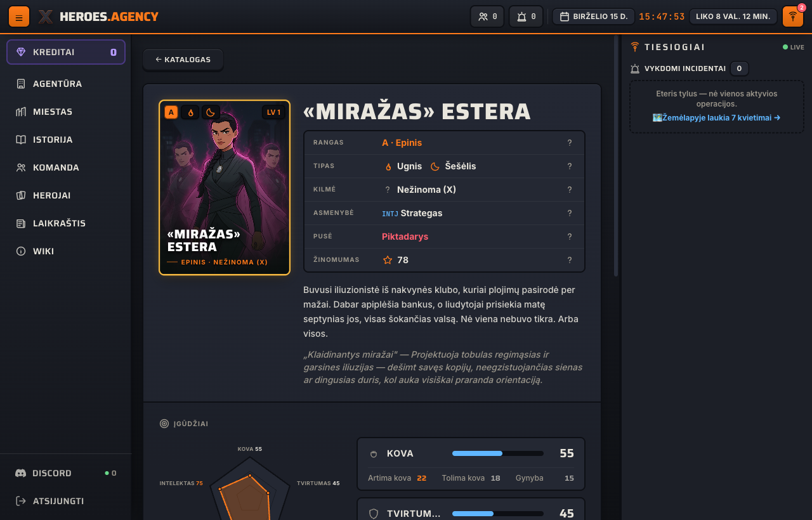Open the team members counter icon
The width and height of the screenshot is (812, 520).
[487, 16]
